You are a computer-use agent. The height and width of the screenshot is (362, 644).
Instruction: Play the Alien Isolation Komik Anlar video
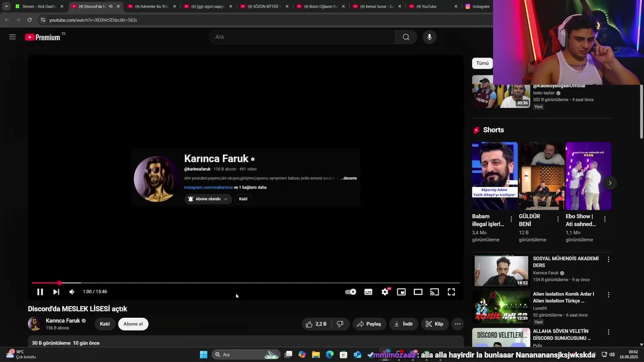pos(501,307)
